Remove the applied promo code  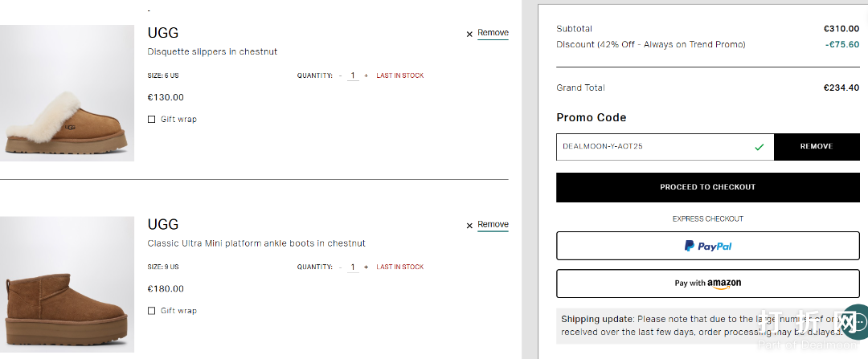816,147
